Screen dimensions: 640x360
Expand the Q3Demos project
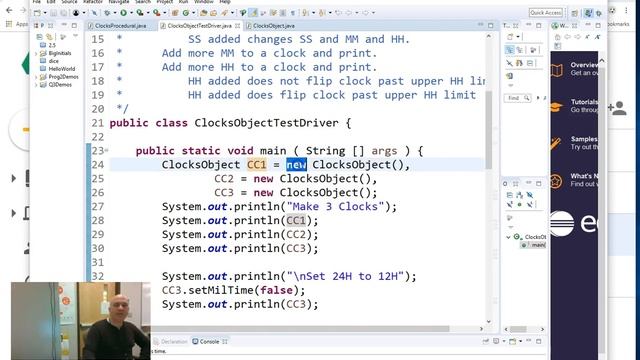click(36, 85)
